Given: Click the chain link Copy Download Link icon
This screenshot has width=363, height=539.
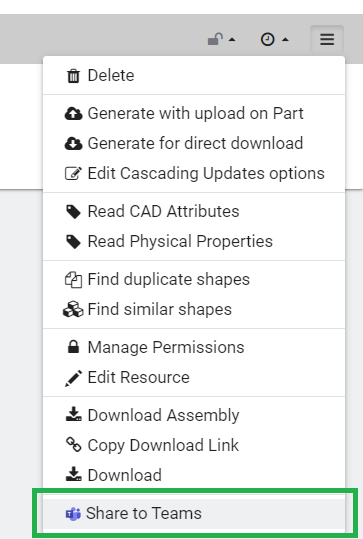Looking at the screenshot, I should 73,444.
